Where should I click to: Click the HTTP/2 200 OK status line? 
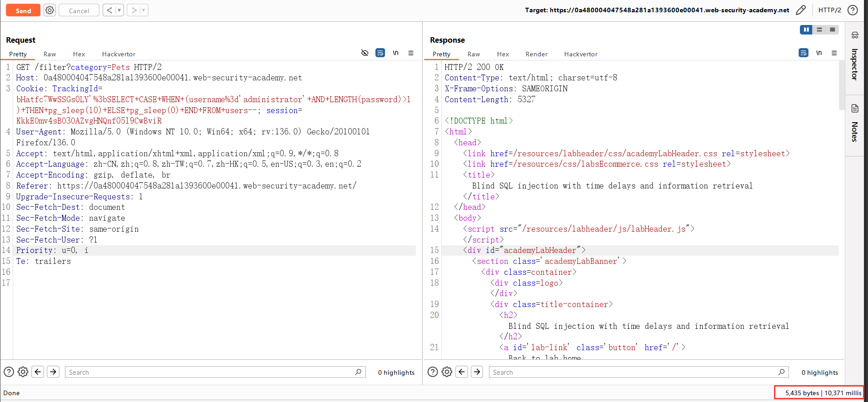pyautogui.click(x=474, y=67)
